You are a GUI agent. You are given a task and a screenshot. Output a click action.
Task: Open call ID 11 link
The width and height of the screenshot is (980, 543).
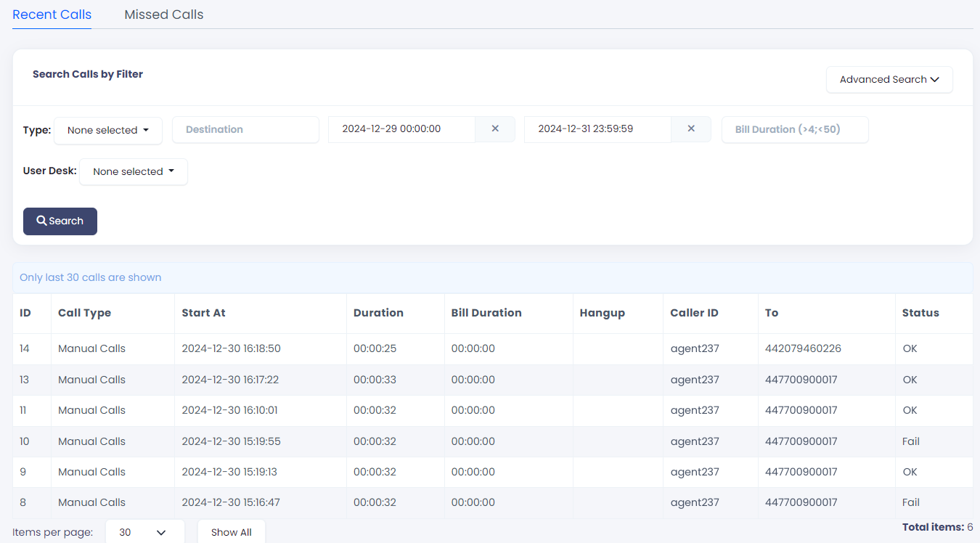pyautogui.click(x=23, y=410)
